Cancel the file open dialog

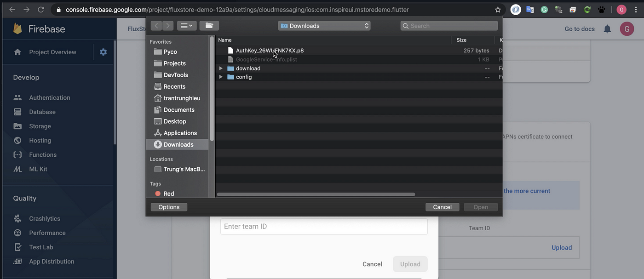[442, 207]
